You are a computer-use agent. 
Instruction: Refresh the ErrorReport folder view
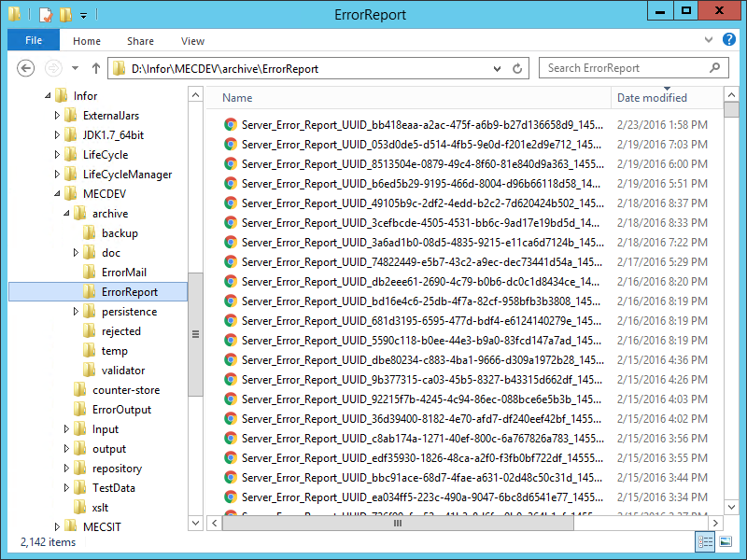click(x=518, y=68)
